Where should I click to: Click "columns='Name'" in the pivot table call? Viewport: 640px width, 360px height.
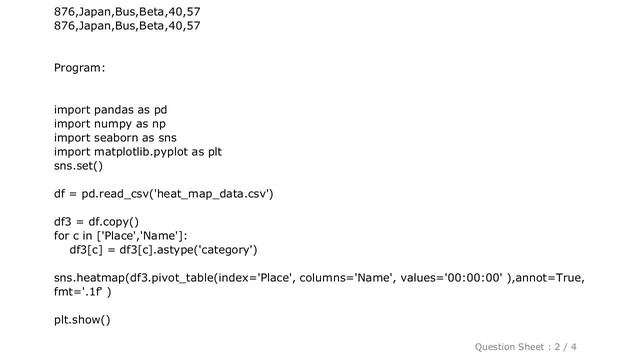[347, 278]
